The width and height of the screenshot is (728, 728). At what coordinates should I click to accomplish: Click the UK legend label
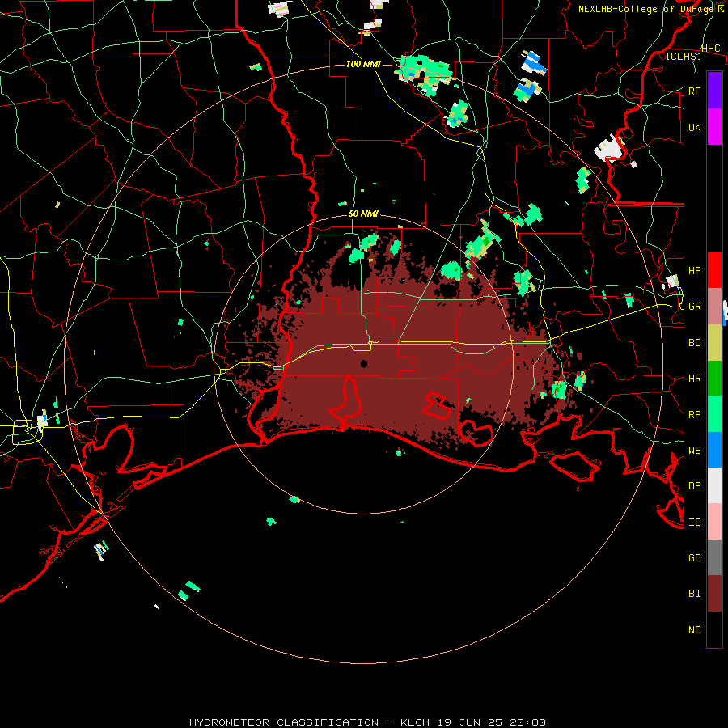(x=694, y=127)
